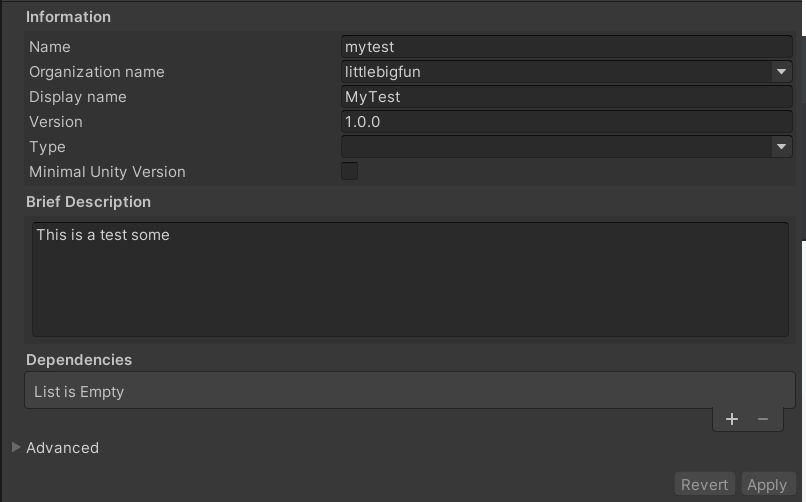Enable the Minimal Unity Version checkbox

pos(350,171)
